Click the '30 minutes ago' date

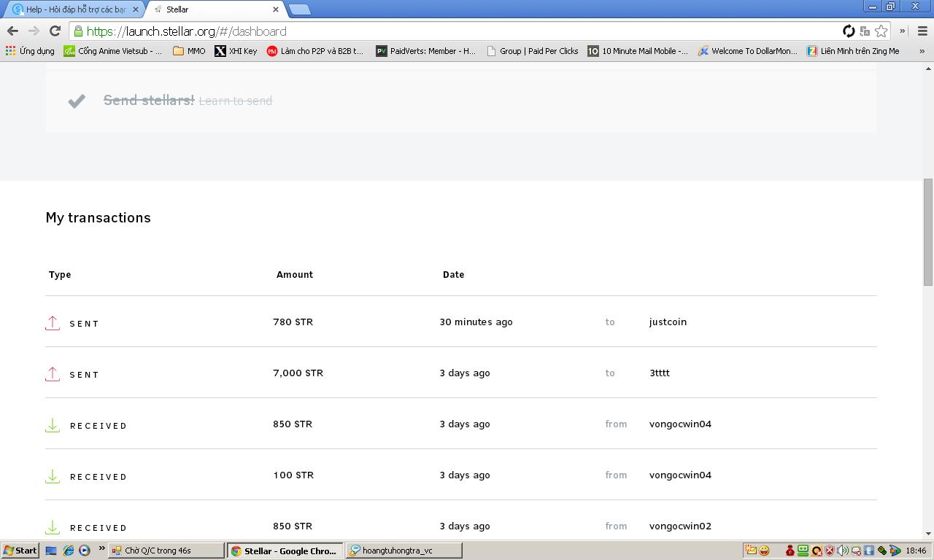coord(476,322)
